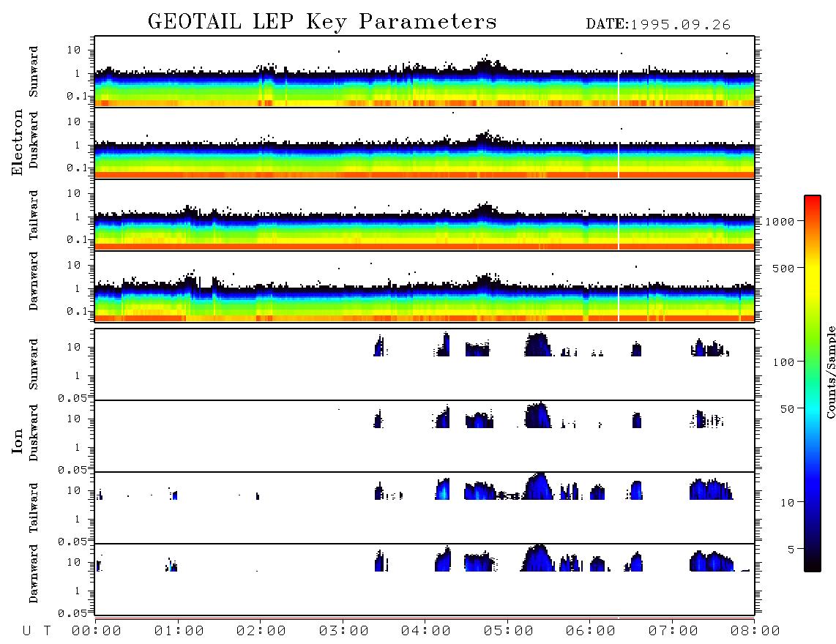The image size is (836, 644).
Task: Click the Electron Duskward spectrogram panel
Action: click(x=425, y=143)
